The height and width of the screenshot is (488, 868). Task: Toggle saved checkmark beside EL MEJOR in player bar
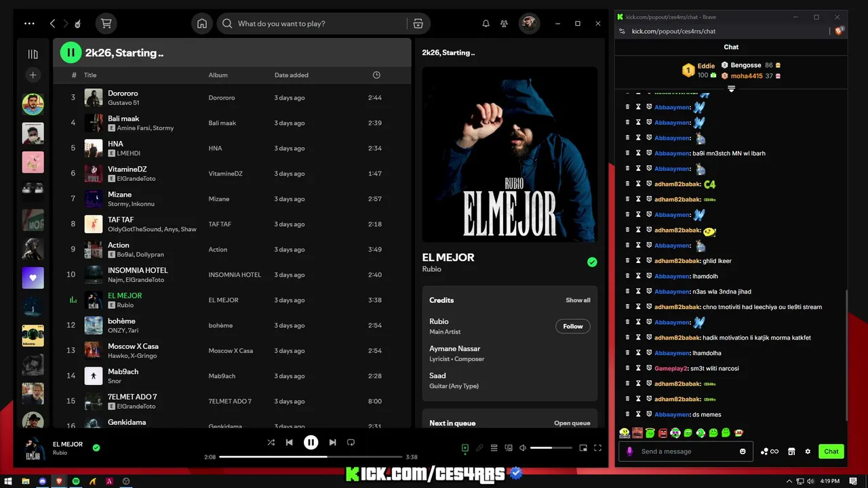(96, 447)
